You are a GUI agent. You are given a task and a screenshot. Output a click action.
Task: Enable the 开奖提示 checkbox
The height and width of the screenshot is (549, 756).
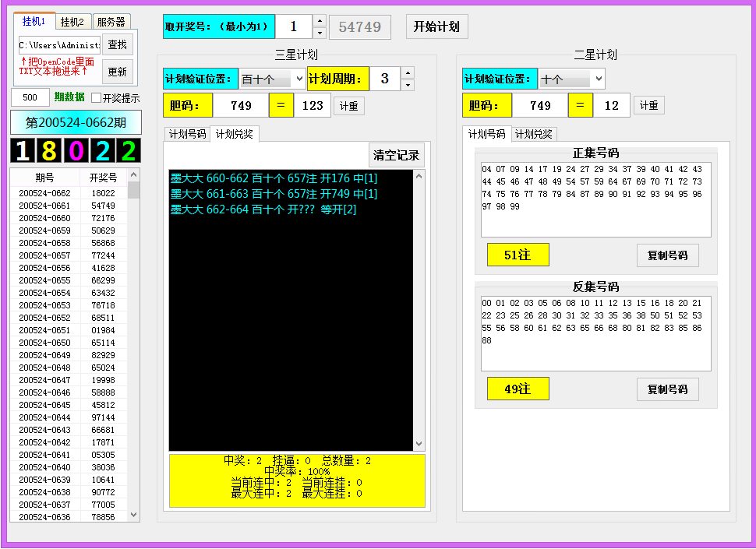click(96, 98)
